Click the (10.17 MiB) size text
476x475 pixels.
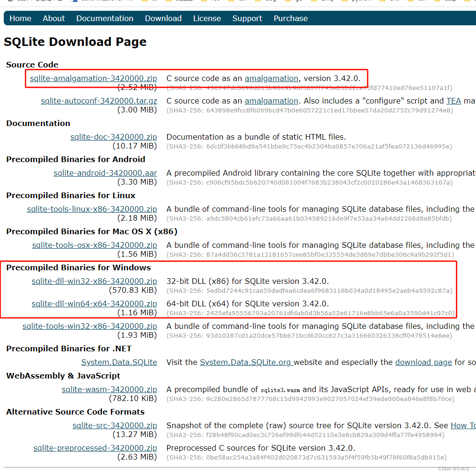click(x=134, y=146)
